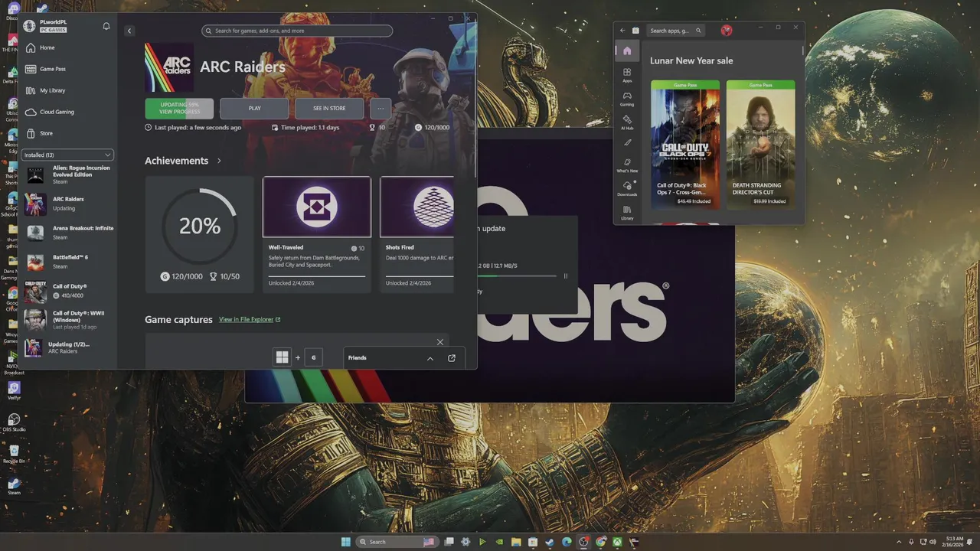Image resolution: width=980 pixels, height=551 pixels.
Task: Focus the games and add-ons search box
Action: click(x=297, y=31)
